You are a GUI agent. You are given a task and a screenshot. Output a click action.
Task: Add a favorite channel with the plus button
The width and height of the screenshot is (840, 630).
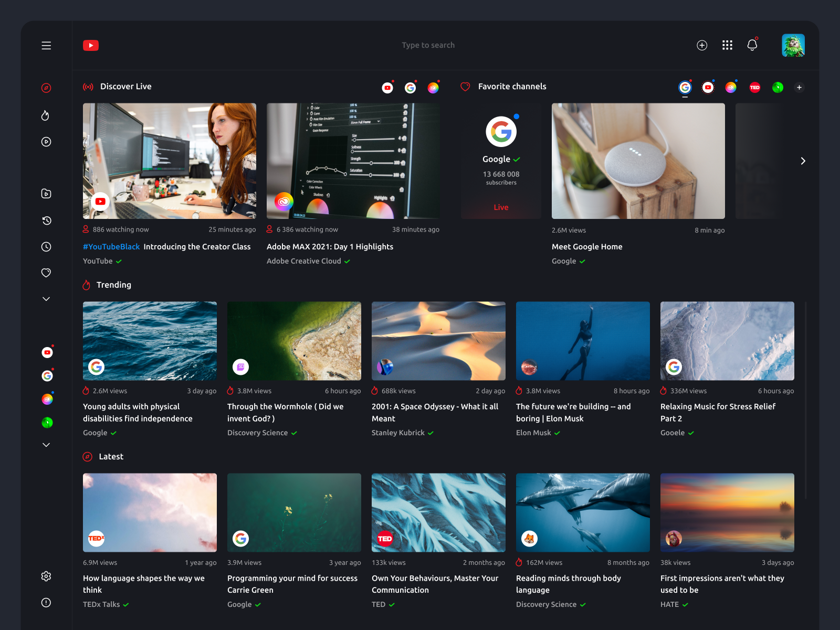pyautogui.click(x=799, y=87)
